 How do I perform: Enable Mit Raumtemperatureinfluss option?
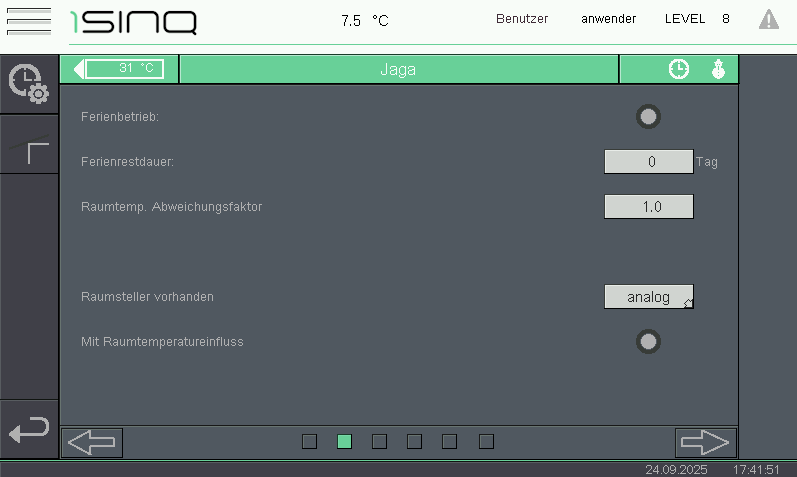click(x=649, y=342)
